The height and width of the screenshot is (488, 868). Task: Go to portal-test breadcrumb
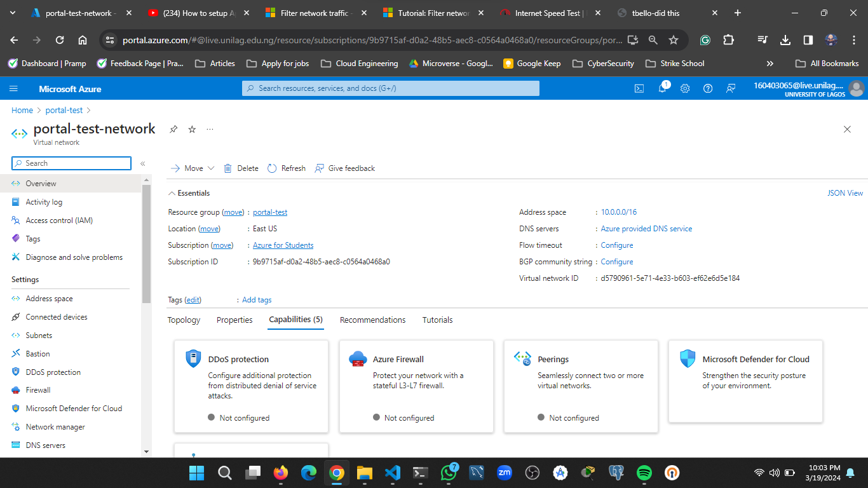(64, 111)
